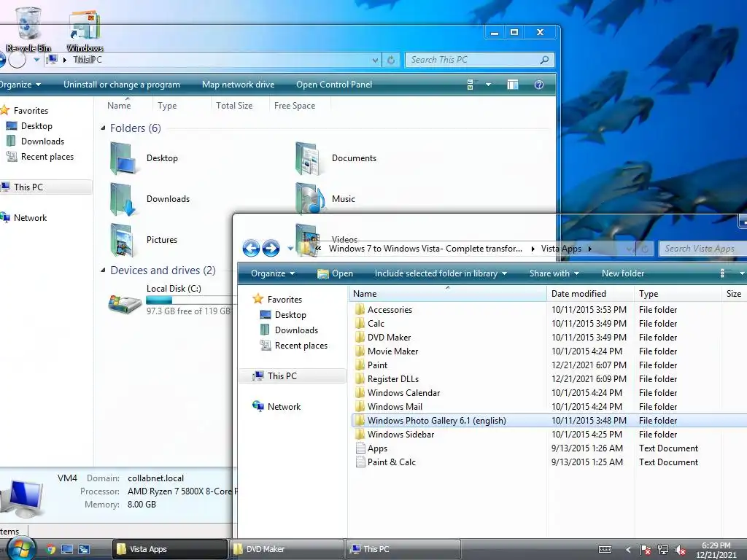Open the Music folder icon in This PC

click(x=309, y=198)
